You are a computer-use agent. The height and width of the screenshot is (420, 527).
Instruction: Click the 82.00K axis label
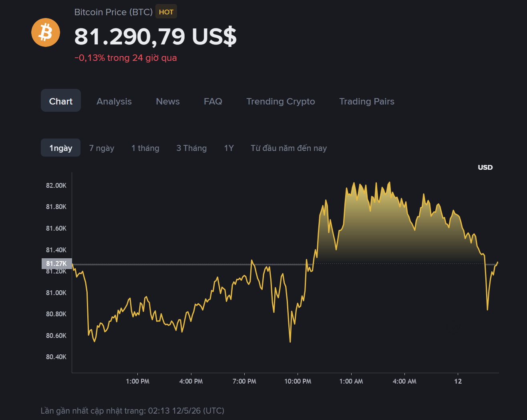pos(56,185)
